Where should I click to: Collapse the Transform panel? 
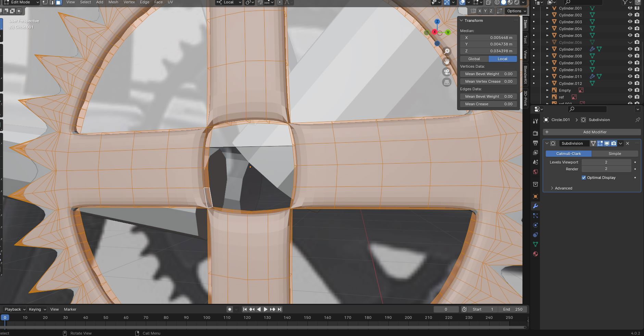[x=462, y=21]
